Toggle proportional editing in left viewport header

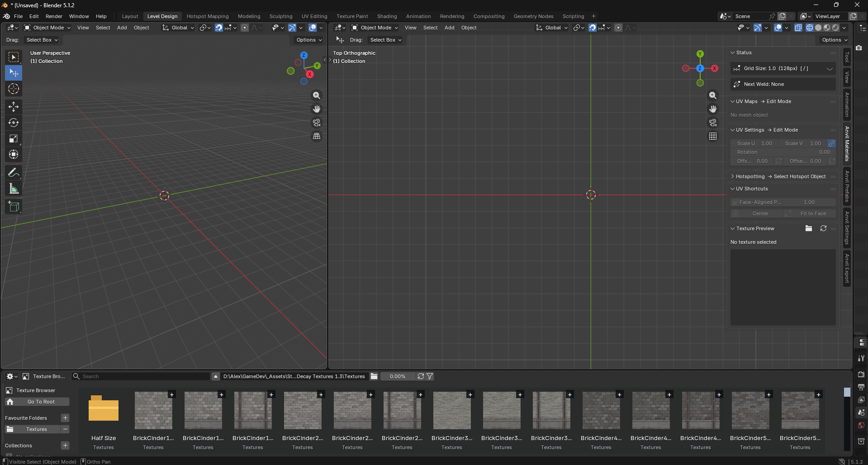(245, 28)
